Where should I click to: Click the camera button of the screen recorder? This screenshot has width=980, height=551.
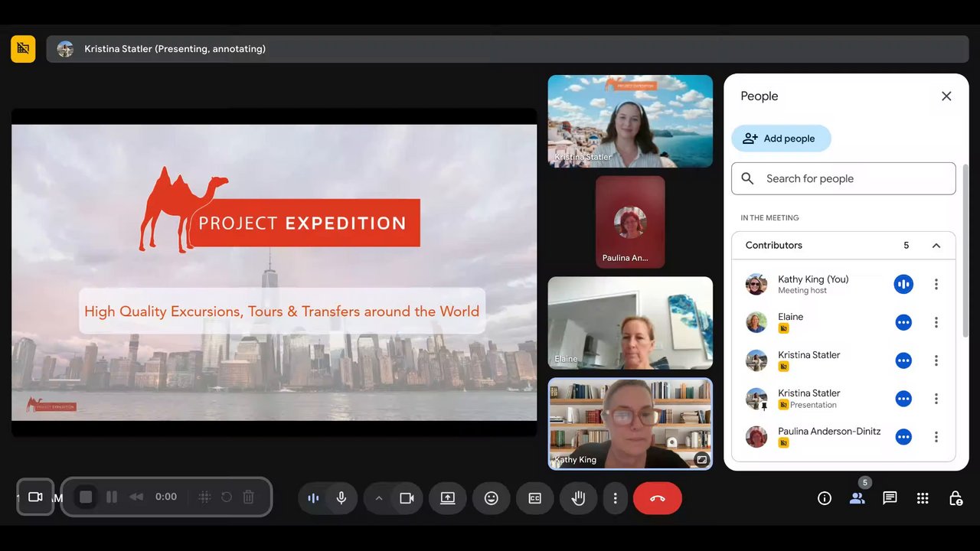[35, 497]
